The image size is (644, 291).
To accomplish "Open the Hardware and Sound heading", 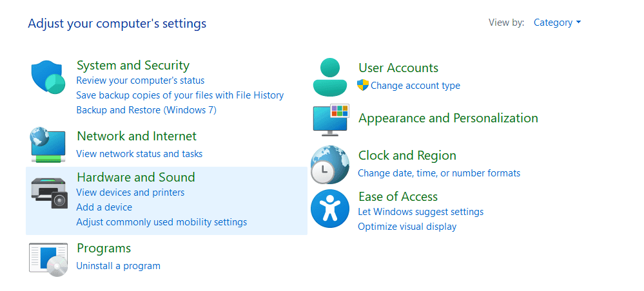I will click(136, 177).
